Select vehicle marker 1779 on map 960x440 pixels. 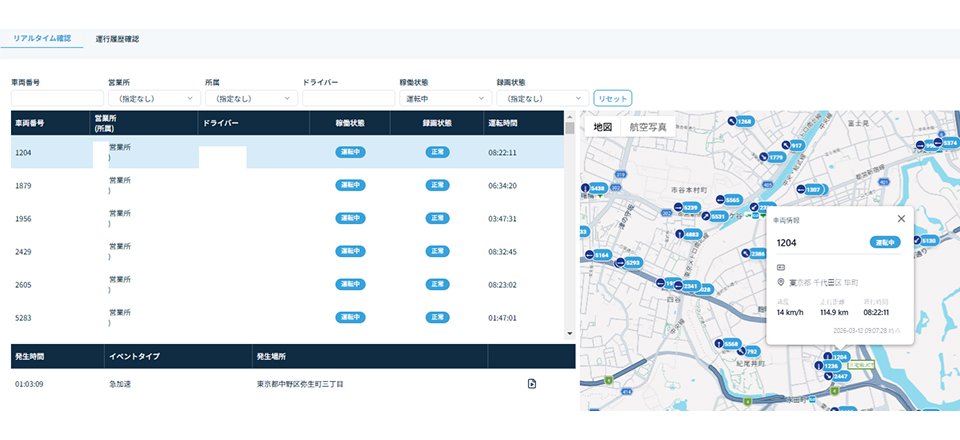coord(770,158)
